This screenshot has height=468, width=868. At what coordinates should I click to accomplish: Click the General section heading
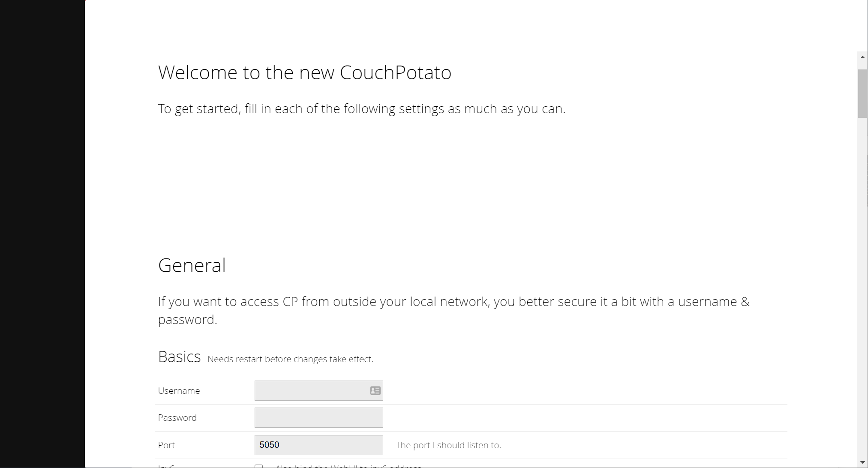[x=192, y=265]
